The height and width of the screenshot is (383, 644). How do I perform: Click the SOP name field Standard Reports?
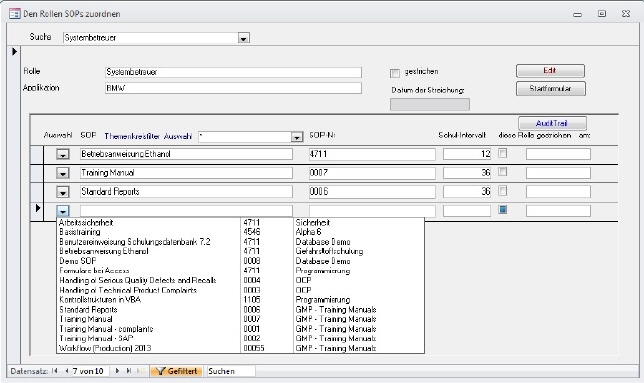[x=186, y=192]
